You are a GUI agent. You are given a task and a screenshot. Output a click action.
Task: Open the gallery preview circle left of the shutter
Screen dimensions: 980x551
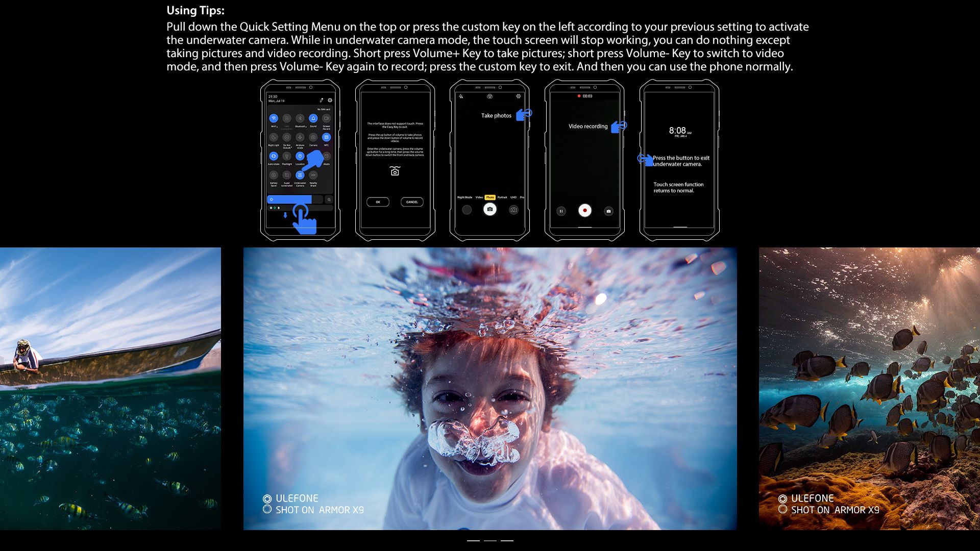[x=467, y=210]
